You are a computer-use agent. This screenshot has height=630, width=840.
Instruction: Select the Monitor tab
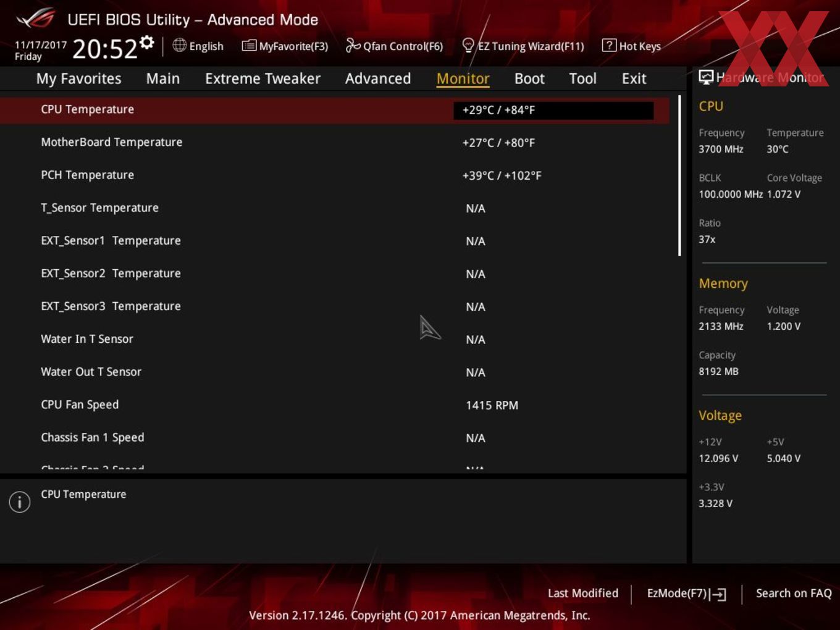[463, 78]
